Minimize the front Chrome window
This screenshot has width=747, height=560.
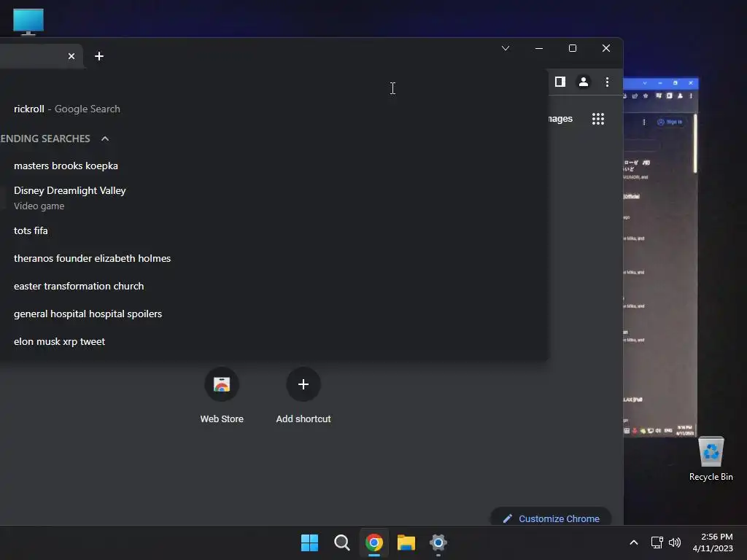coord(539,48)
